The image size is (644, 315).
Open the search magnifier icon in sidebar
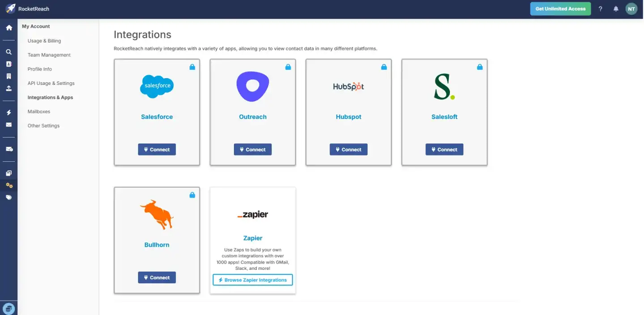point(8,52)
